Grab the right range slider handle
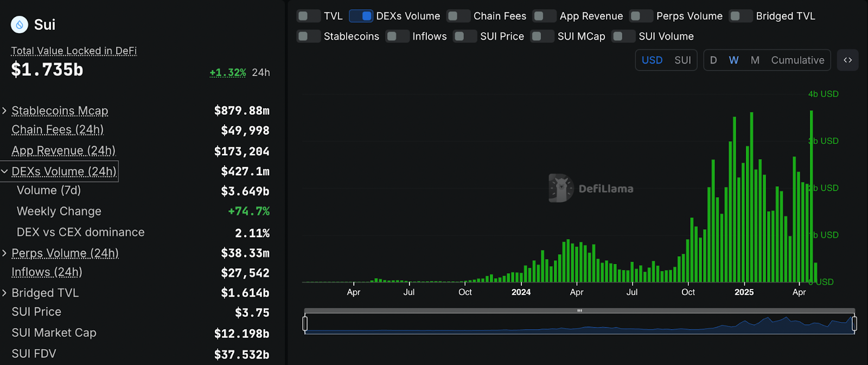The image size is (868, 365). point(854,324)
